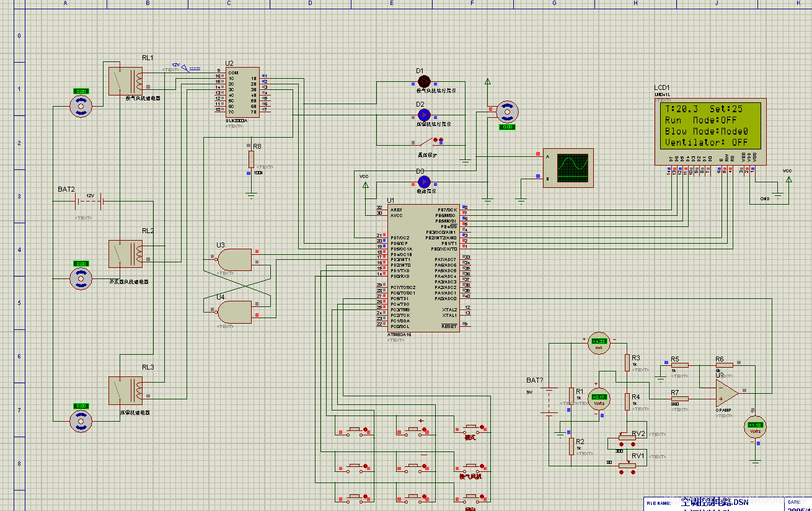
Task: Decrease RV1 potentiometer with left red dot
Action: pos(622,473)
